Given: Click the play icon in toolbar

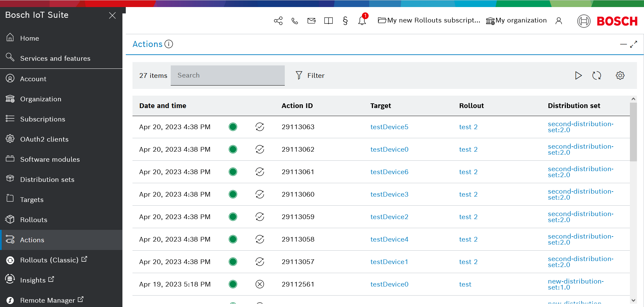Looking at the screenshot, I should coord(578,75).
